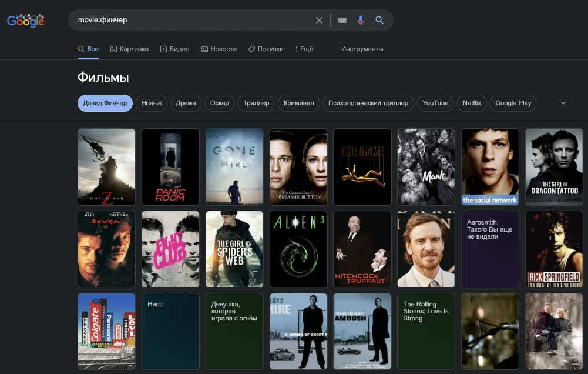Open the Несс card
Viewport: 588px width, 374px height.
coord(170,332)
